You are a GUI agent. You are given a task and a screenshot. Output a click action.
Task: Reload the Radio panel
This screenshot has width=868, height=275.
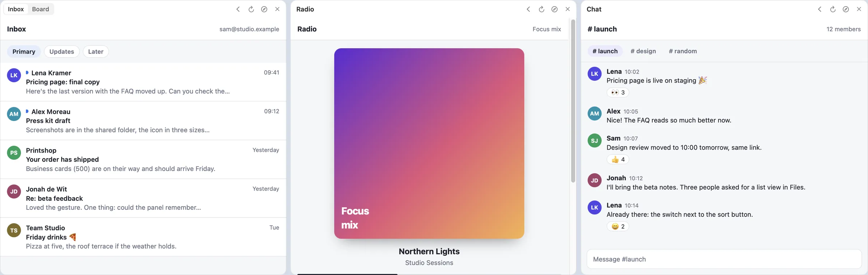tap(541, 9)
